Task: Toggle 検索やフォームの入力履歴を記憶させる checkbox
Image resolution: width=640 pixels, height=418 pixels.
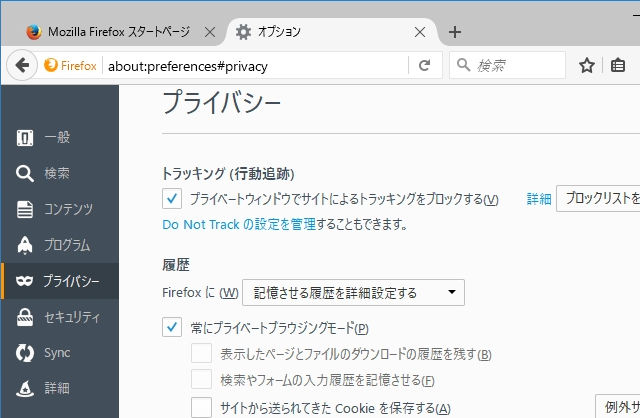Action: click(x=202, y=380)
